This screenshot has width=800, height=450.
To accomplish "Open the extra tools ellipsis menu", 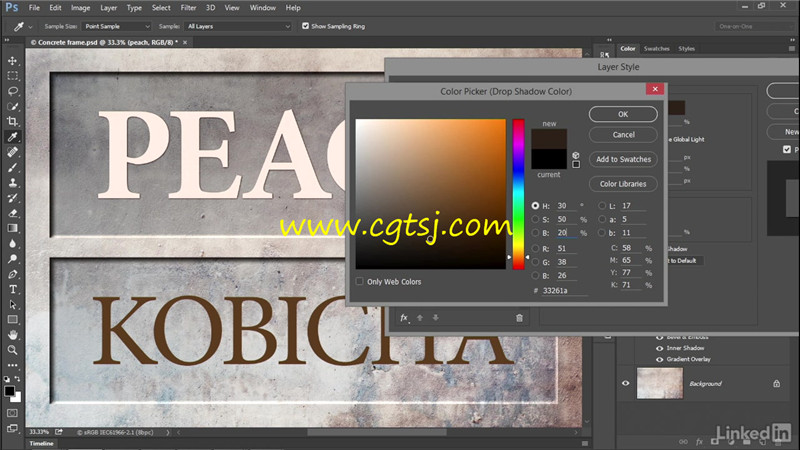I will [12, 365].
